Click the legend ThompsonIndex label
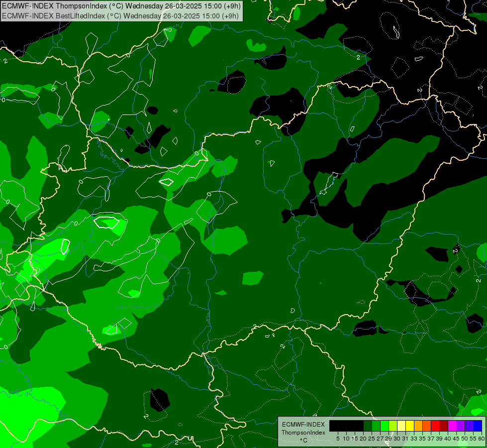 (x=303, y=433)
